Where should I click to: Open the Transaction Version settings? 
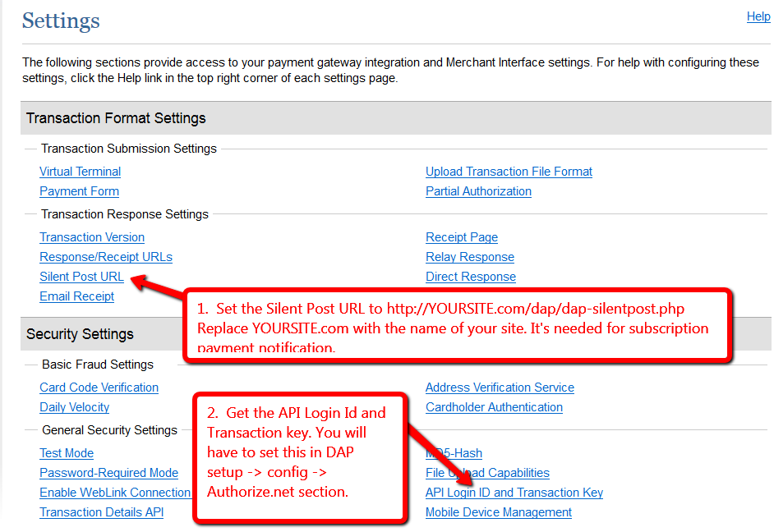pyautogui.click(x=91, y=237)
